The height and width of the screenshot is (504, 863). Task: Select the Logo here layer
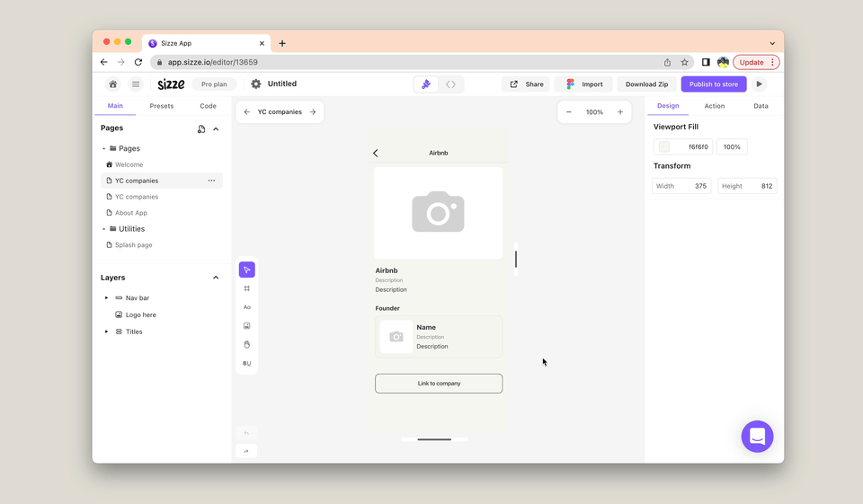pos(140,314)
